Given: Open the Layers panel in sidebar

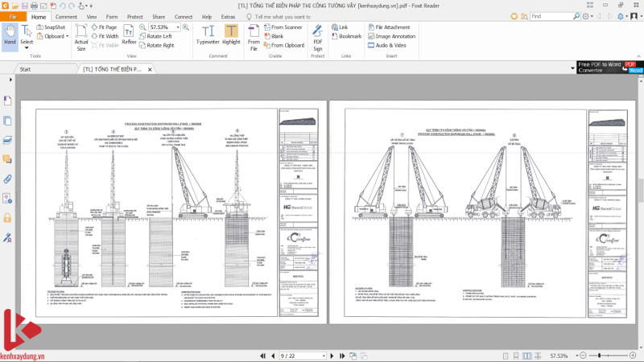Looking at the screenshot, I should click(7, 140).
